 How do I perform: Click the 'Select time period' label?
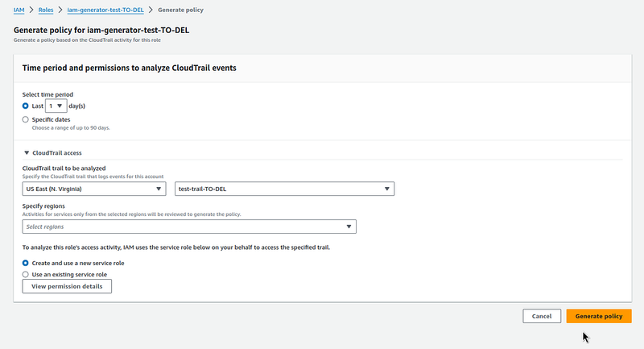tap(47, 94)
